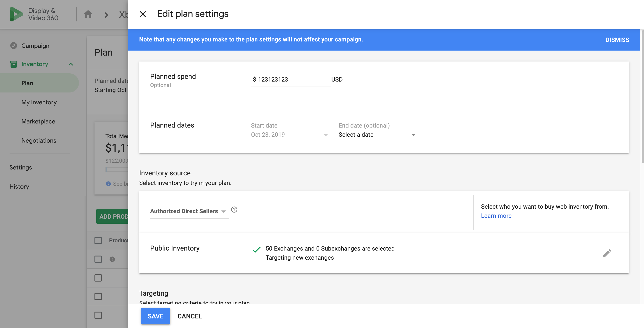Click the info icon beside See breakdown

(108, 184)
